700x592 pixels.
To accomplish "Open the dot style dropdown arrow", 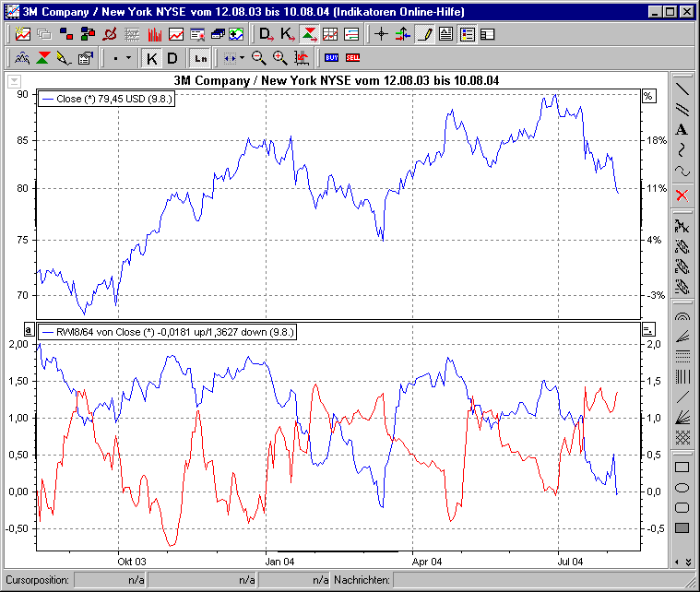I will (x=128, y=58).
